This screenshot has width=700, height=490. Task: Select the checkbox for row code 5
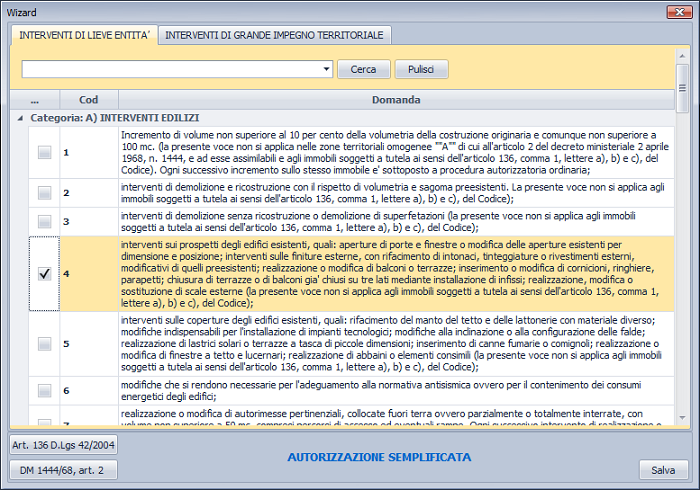tap(45, 344)
